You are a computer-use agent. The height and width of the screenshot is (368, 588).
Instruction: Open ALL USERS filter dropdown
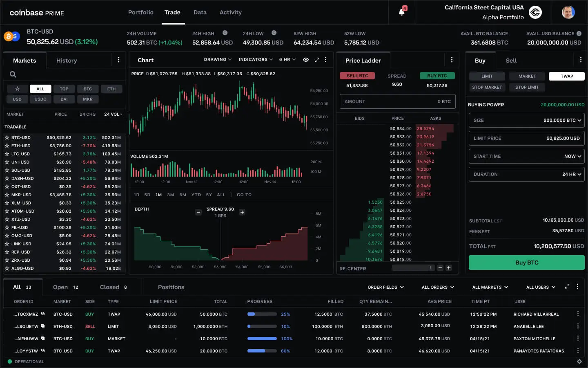coord(541,287)
